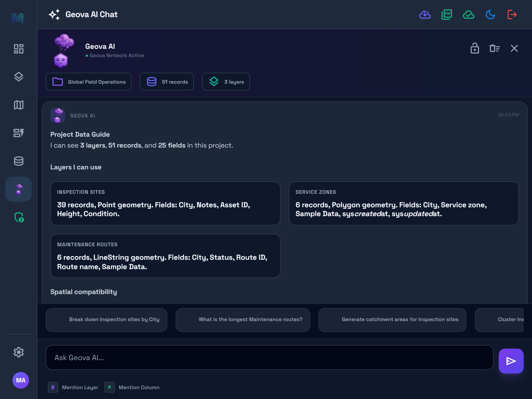Image resolution: width=532 pixels, height=399 pixels.
Task: Open the layers icon in sidebar
Action: (x=19, y=77)
